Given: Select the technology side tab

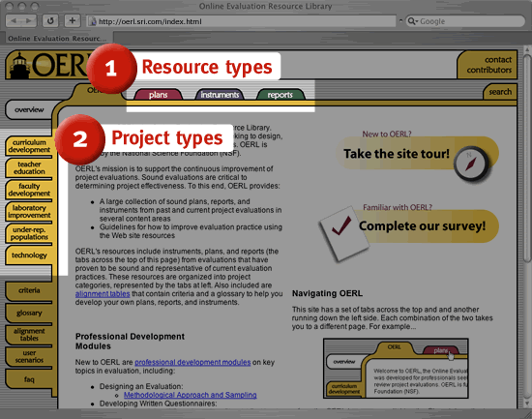Looking at the screenshot, I should tap(29, 255).
